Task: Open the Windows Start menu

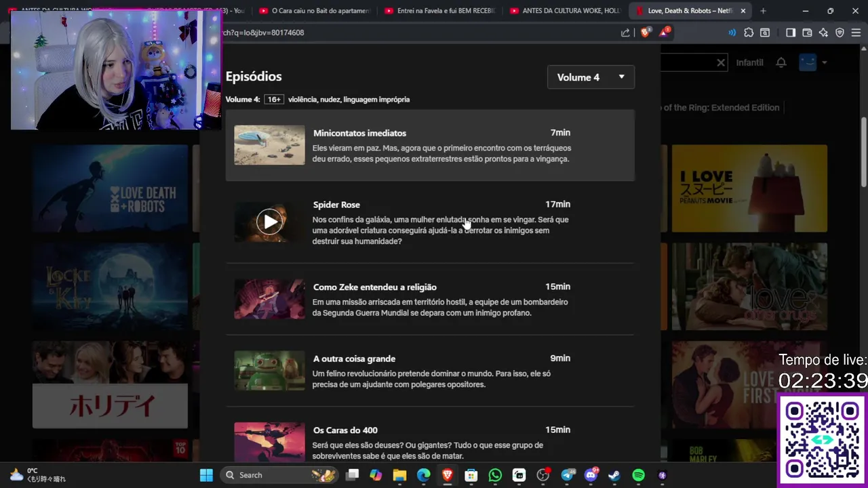Action: coord(206,475)
